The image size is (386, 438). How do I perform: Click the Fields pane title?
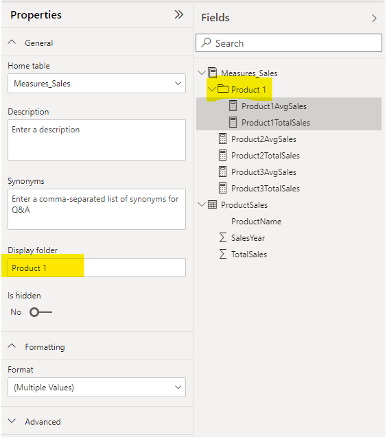[x=215, y=17]
